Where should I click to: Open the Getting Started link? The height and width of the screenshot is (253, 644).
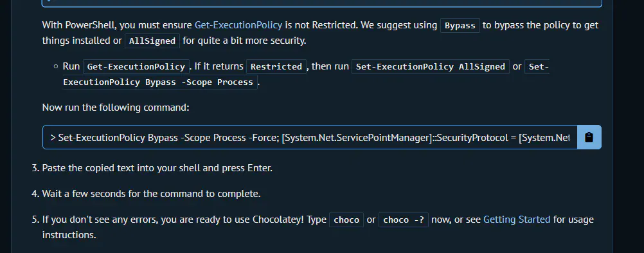click(x=517, y=220)
